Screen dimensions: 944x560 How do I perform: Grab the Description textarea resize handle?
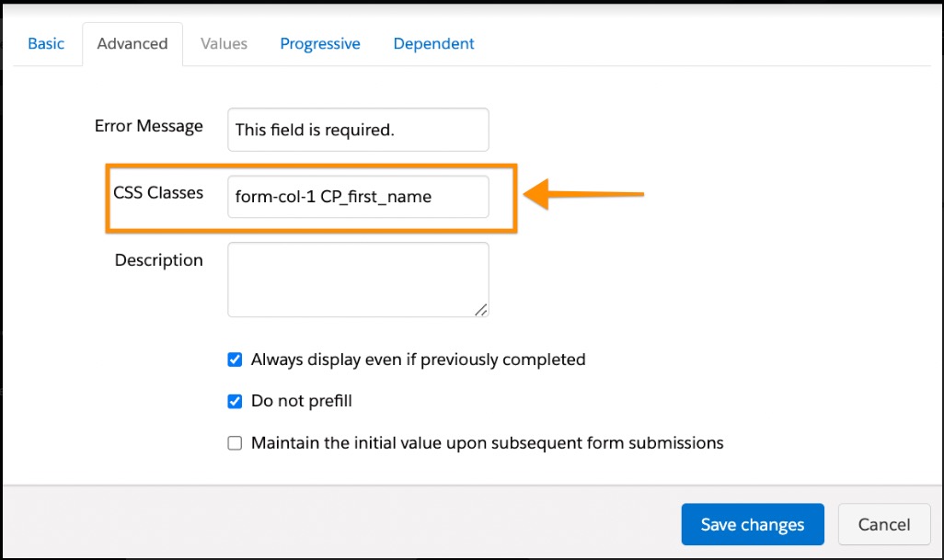click(x=481, y=310)
